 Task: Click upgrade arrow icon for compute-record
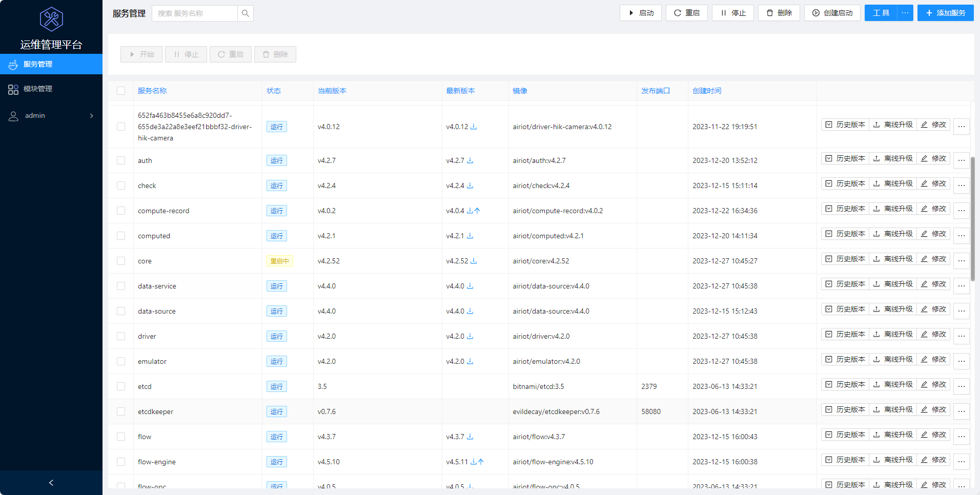(x=477, y=211)
